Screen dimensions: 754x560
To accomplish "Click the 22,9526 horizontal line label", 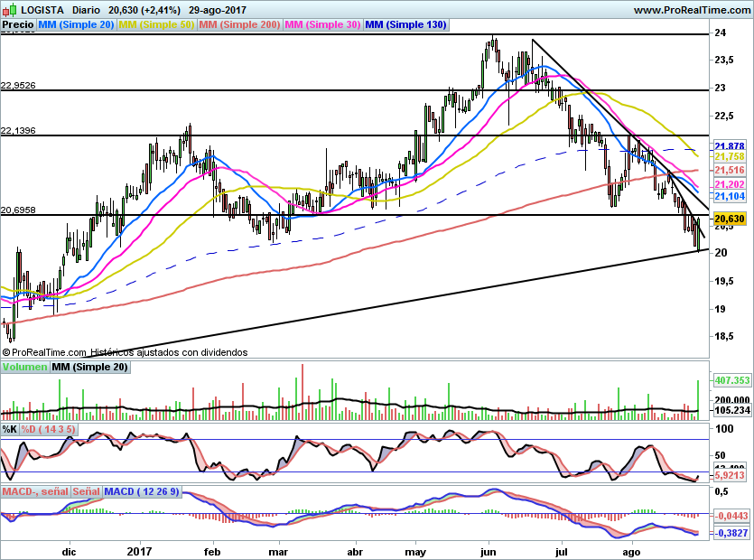I will coord(19,85).
